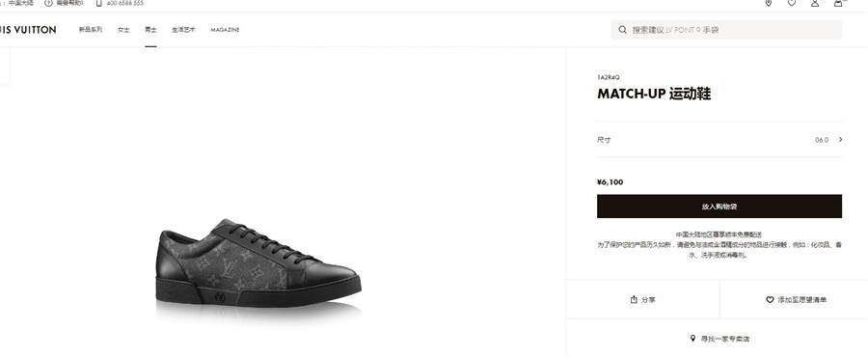Click the heart icon for 添加至愿望清单

(x=770, y=300)
